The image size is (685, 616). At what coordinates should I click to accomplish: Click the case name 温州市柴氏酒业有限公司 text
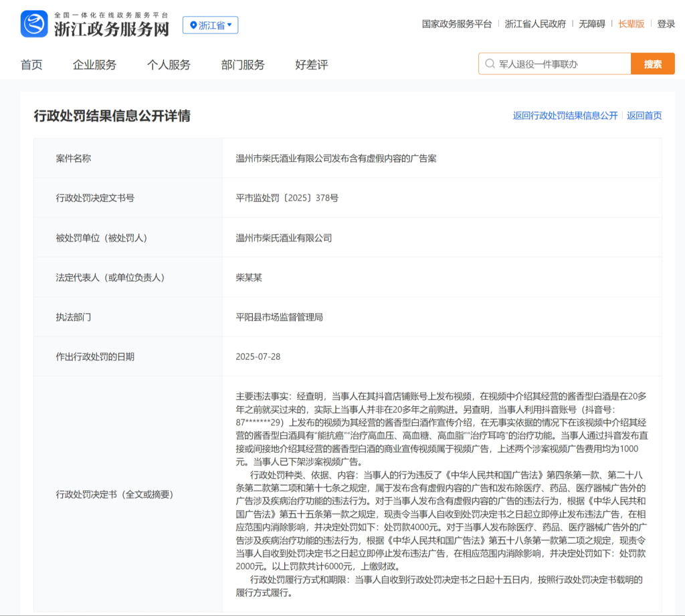click(336, 159)
